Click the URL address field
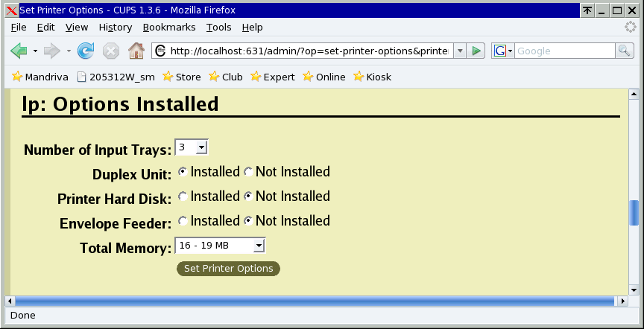The height and width of the screenshot is (329, 644). pyautogui.click(x=309, y=51)
